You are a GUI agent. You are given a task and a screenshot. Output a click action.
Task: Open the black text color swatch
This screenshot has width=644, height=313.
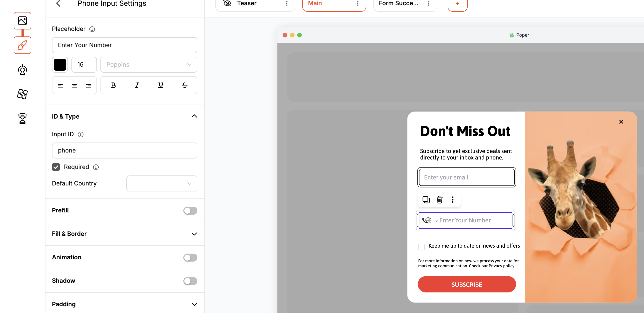pyautogui.click(x=60, y=65)
